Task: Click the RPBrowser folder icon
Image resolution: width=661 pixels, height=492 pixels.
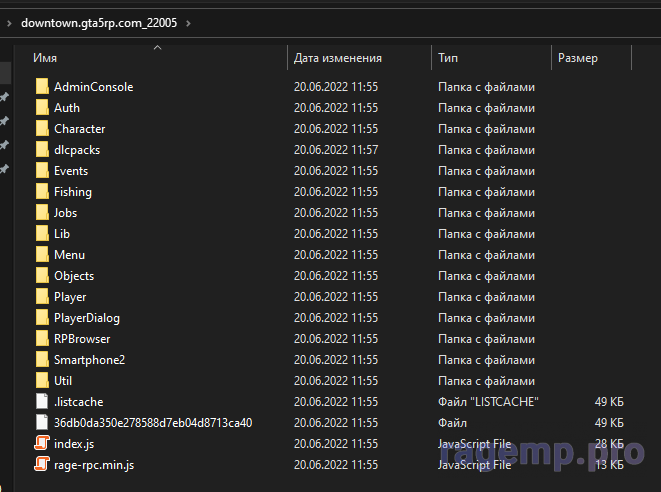Action: [41, 339]
